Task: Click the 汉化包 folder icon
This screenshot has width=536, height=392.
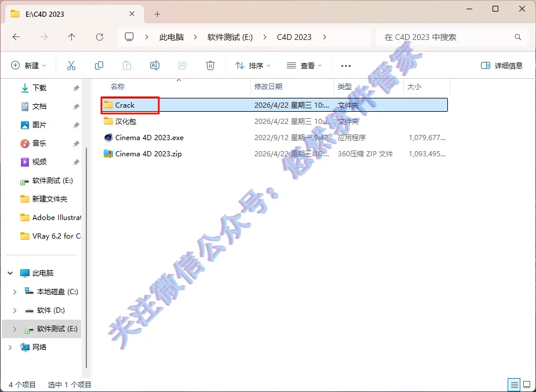Action: point(108,121)
